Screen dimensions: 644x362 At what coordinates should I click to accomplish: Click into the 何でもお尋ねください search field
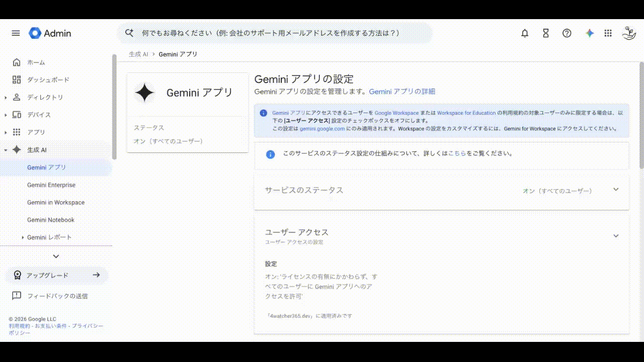pos(275,33)
